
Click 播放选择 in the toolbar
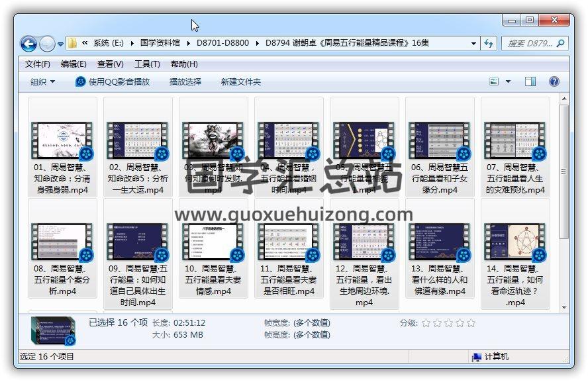pos(185,81)
